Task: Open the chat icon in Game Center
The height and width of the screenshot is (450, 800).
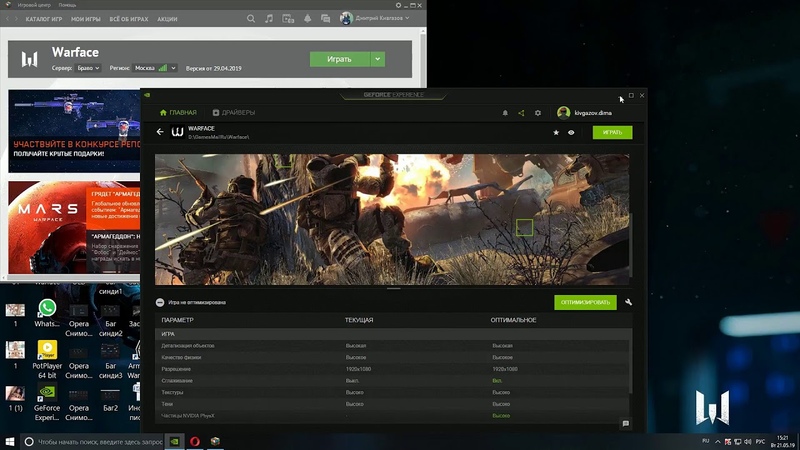Action: (x=326, y=18)
